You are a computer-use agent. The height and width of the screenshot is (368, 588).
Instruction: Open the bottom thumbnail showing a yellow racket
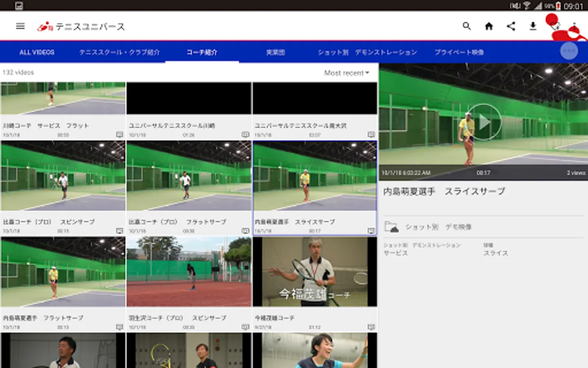click(189, 350)
